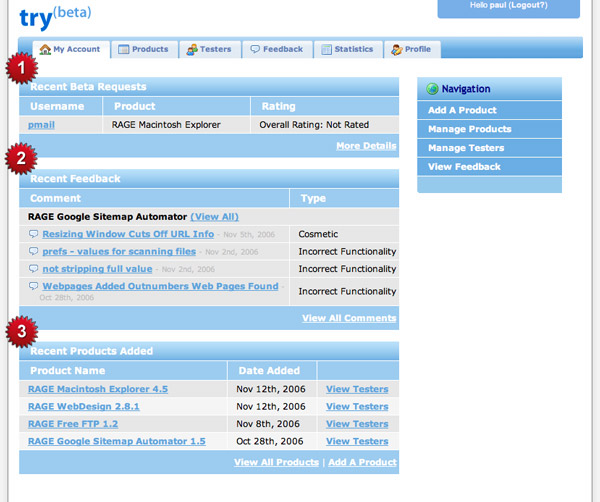This screenshot has width=600, height=502.
Task: Click the Overall Rating: Not Rated cell
Action: (325, 125)
